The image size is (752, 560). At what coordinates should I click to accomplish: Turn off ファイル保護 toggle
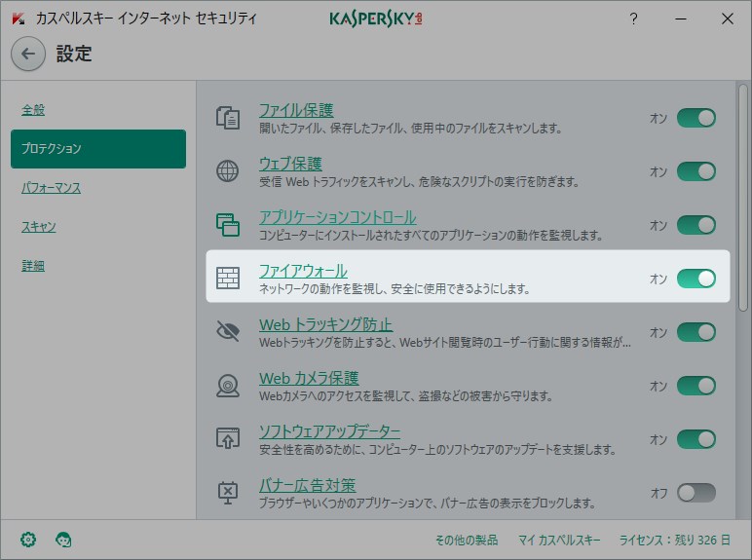696,118
